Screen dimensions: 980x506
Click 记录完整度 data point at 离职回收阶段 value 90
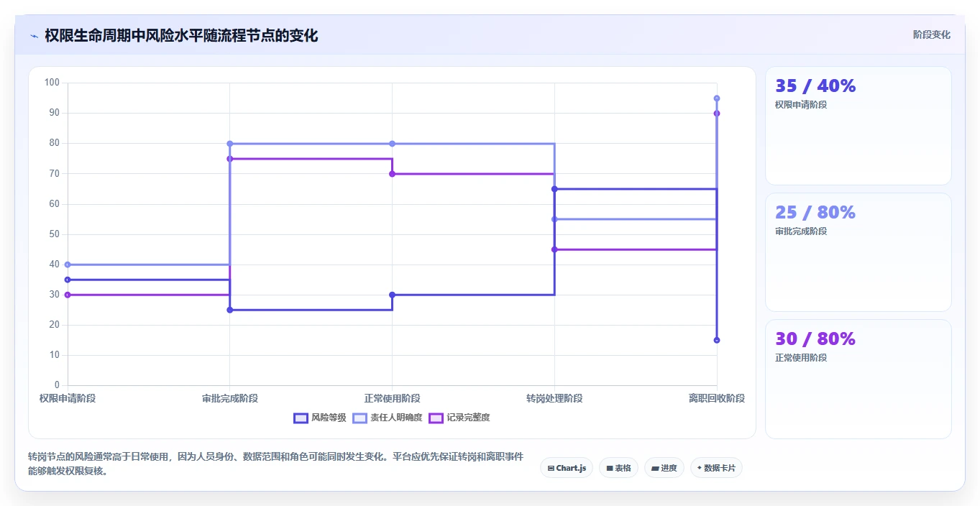point(717,114)
